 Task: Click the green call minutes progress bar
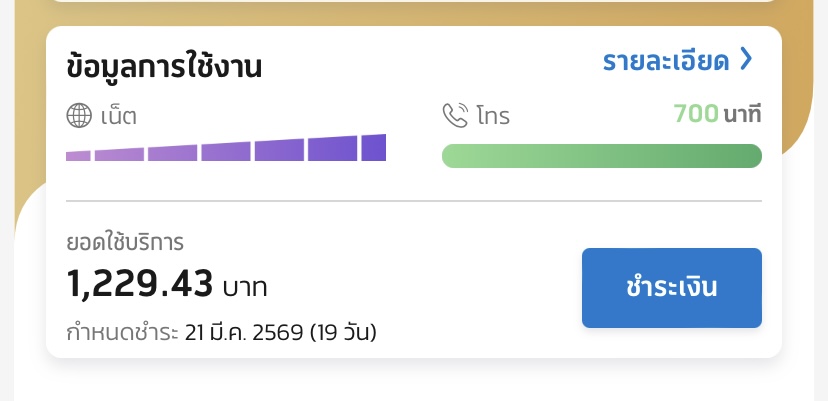coord(601,156)
